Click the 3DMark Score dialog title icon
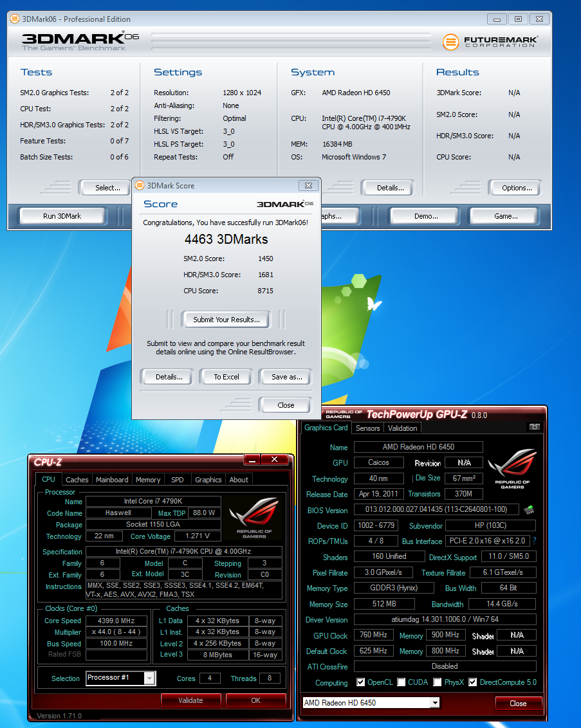581x728 pixels. [x=140, y=186]
